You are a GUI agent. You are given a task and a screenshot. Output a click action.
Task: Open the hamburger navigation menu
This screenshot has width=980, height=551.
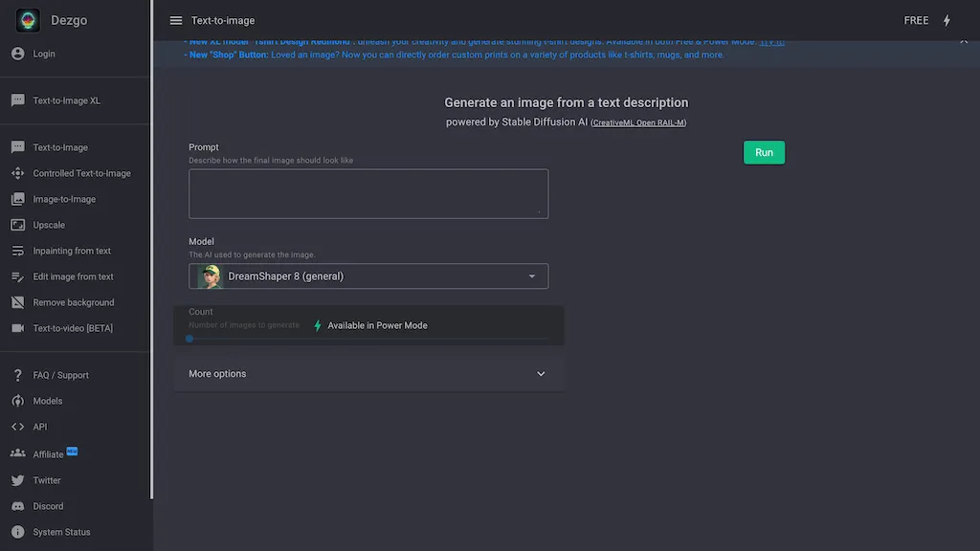(x=176, y=19)
